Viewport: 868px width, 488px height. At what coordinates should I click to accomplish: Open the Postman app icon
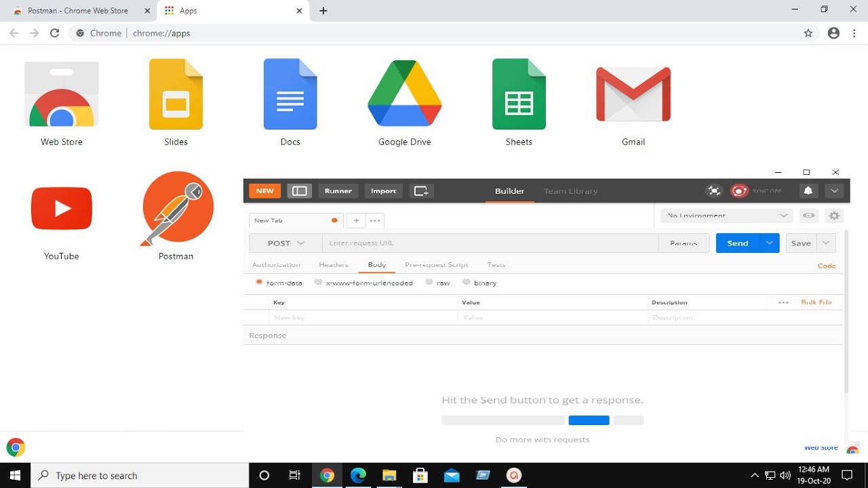pos(176,208)
